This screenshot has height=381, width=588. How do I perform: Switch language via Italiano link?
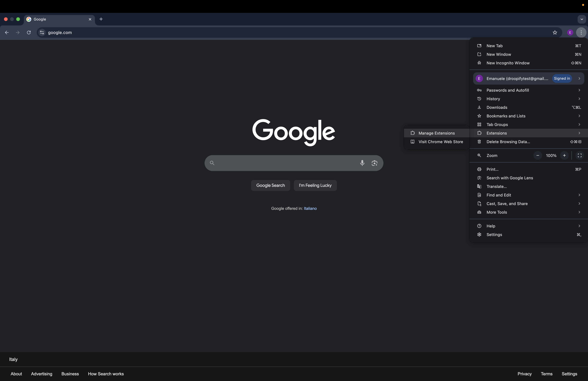pos(310,208)
